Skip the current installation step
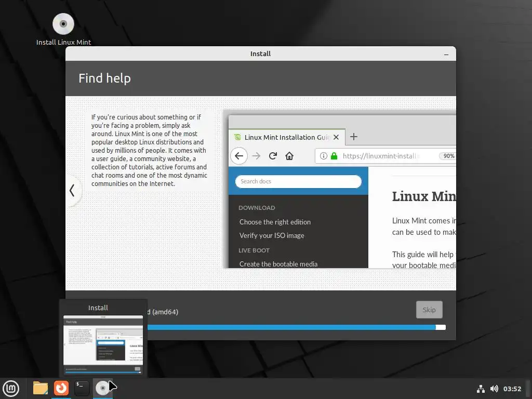This screenshot has width=532, height=399. pyautogui.click(x=429, y=310)
